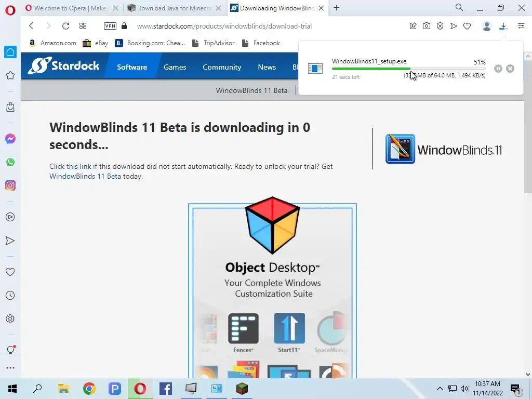Open Settings gear in sidebar
Image resolution: width=532 pixels, height=399 pixels.
[x=10, y=318]
